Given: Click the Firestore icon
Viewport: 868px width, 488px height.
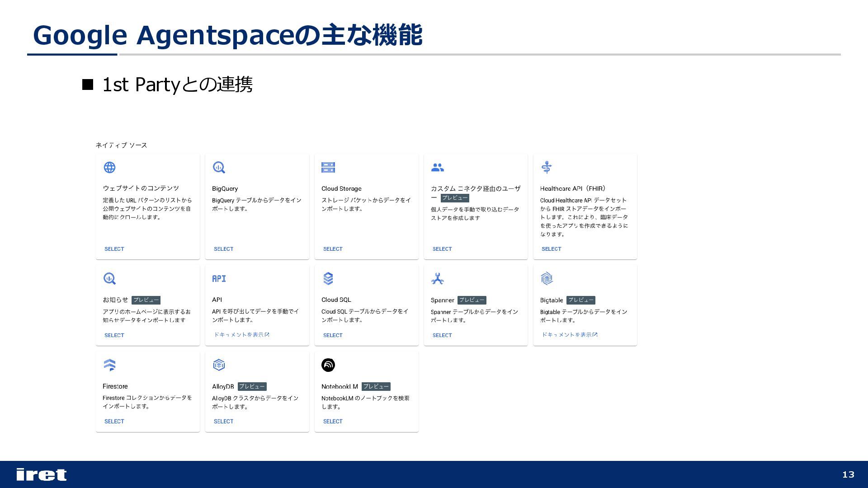Looking at the screenshot, I should pyautogui.click(x=109, y=365).
